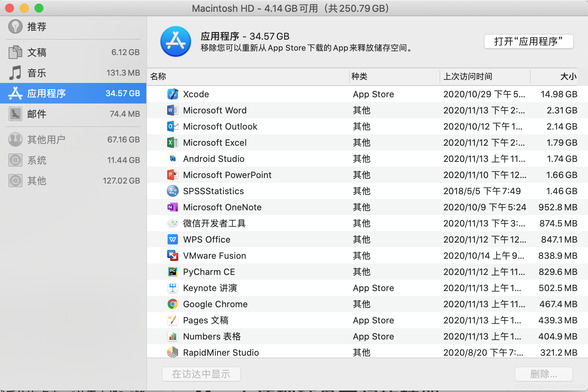The height and width of the screenshot is (392, 588).
Task: Click the Keynote 讲演 icon
Action: [173, 288]
